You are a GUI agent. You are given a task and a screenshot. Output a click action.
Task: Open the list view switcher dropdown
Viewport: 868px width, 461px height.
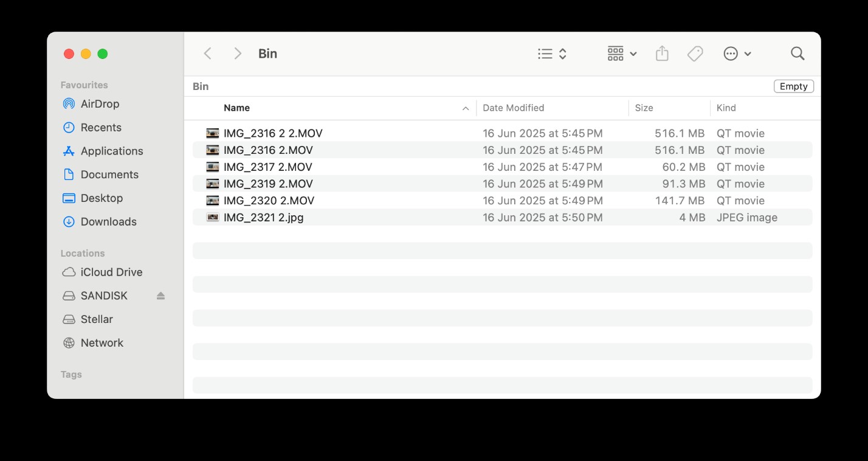point(552,54)
